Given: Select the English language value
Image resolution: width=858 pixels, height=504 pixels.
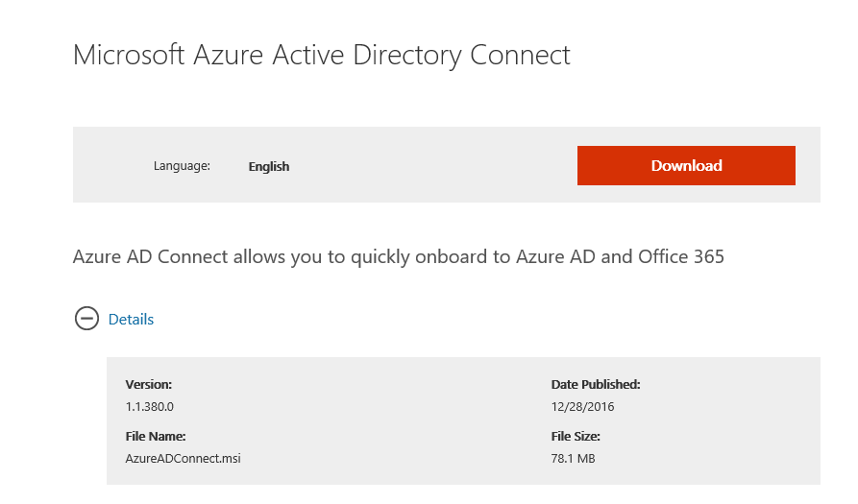Looking at the screenshot, I should pyautogui.click(x=269, y=167).
